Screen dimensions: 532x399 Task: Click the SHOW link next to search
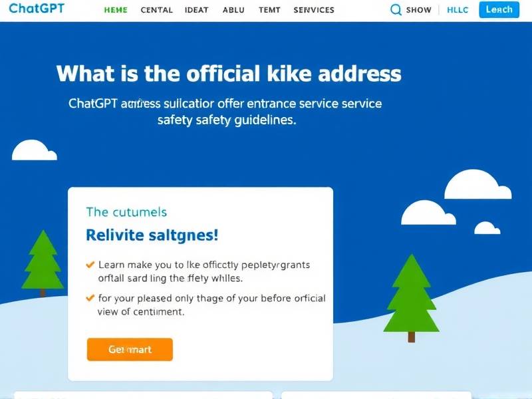point(419,10)
